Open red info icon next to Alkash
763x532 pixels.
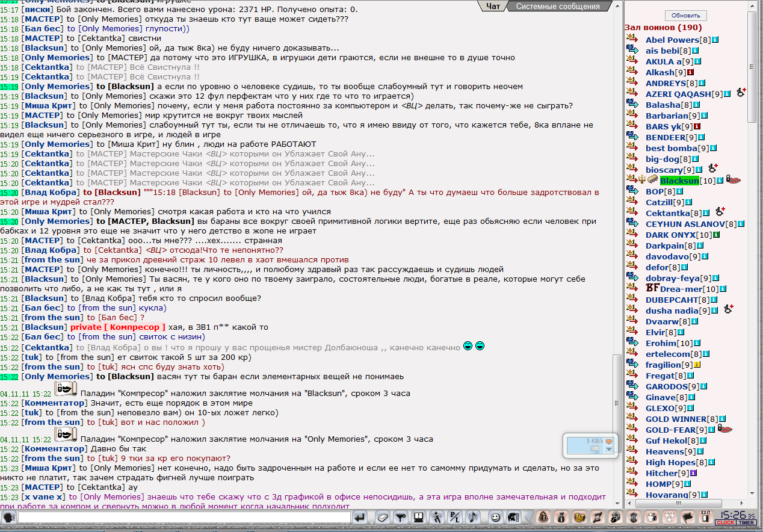point(690,73)
